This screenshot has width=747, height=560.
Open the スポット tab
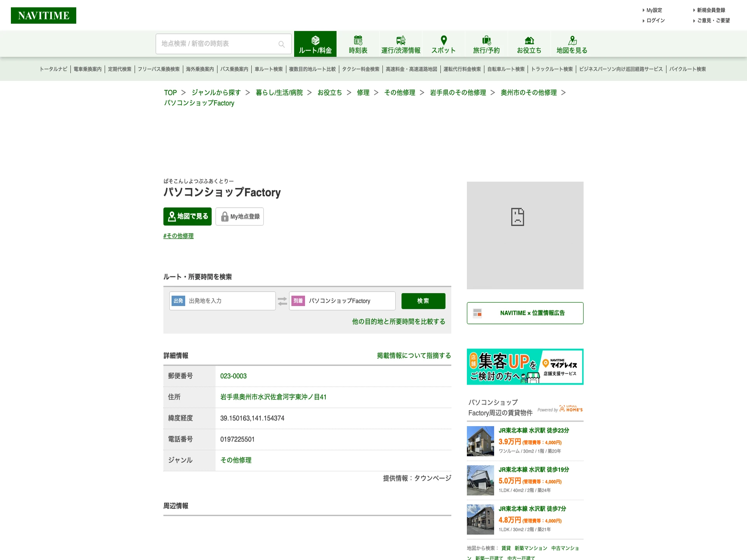(444, 44)
